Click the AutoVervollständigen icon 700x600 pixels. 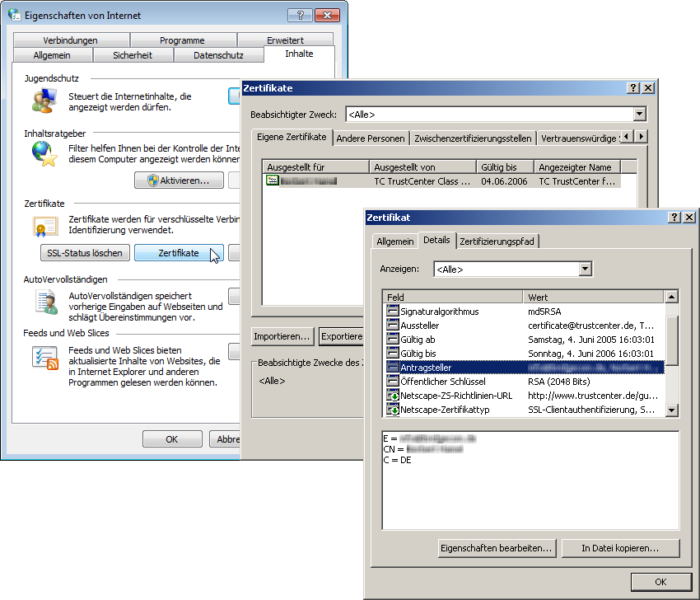click(44, 302)
